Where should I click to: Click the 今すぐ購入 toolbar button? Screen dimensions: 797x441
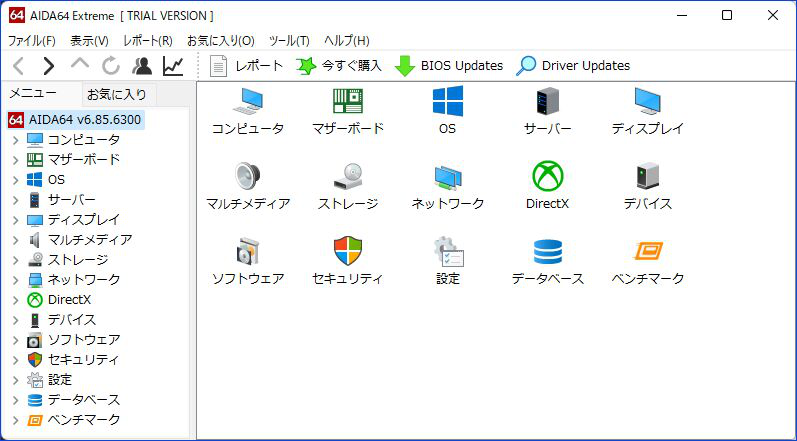coord(339,66)
